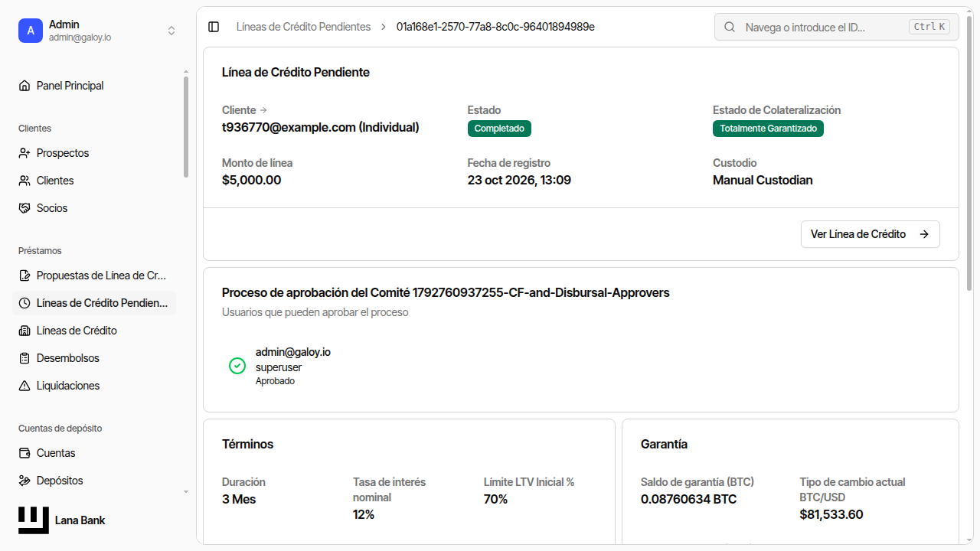Click the $81,533.60 exchange rate value

(831, 515)
